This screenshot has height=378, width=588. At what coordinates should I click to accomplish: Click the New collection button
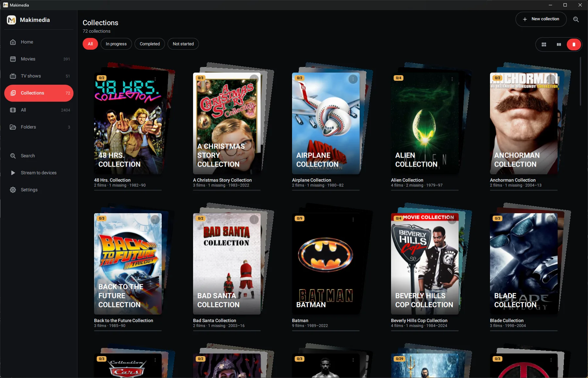(541, 19)
